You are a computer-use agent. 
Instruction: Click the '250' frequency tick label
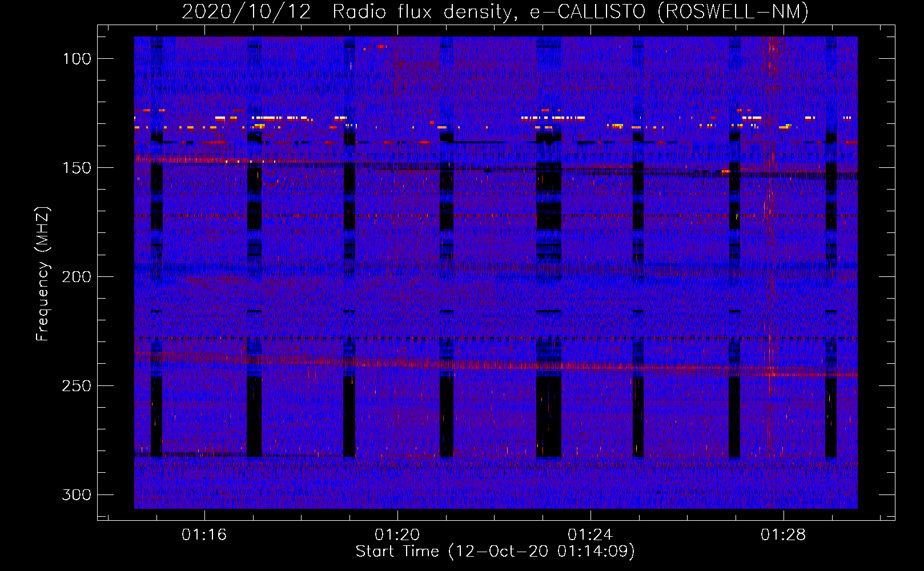click(x=77, y=386)
